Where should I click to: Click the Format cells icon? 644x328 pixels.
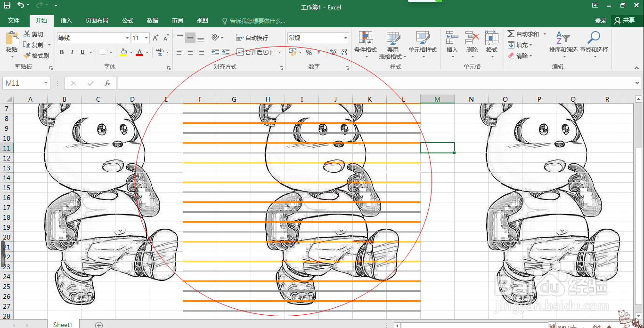492,39
